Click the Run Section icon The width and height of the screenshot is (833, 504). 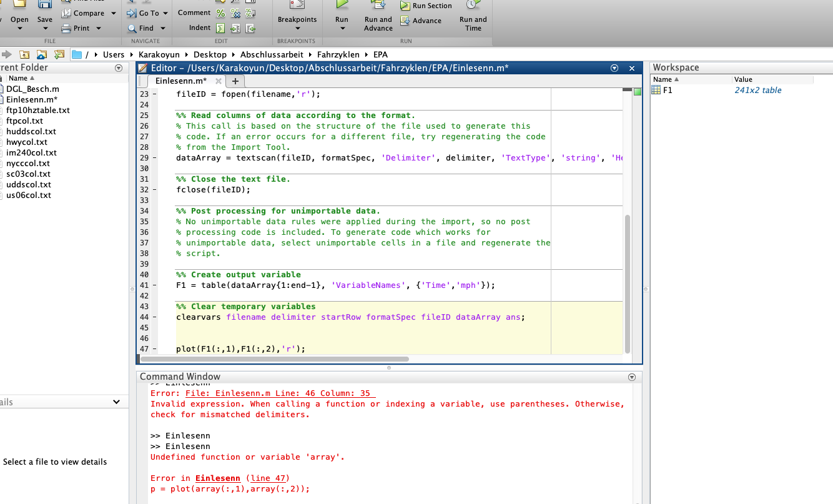pyautogui.click(x=405, y=6)
